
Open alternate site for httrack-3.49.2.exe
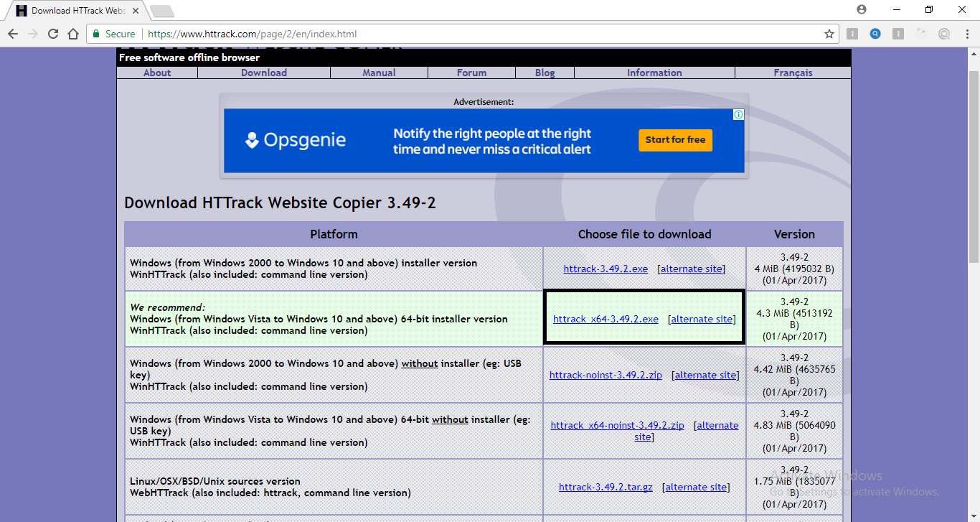(692, 269)
